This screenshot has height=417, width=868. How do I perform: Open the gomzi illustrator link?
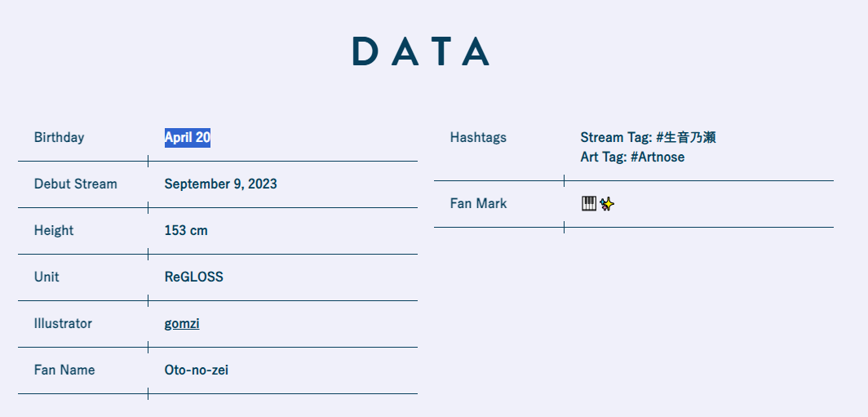pos(182,324)
